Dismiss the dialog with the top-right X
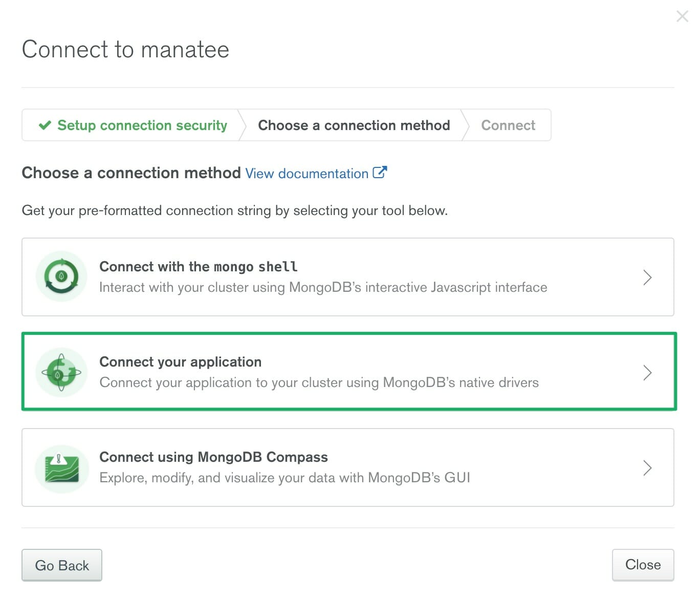The height and width of the screenshot is (599, 700). click(682, 16)
